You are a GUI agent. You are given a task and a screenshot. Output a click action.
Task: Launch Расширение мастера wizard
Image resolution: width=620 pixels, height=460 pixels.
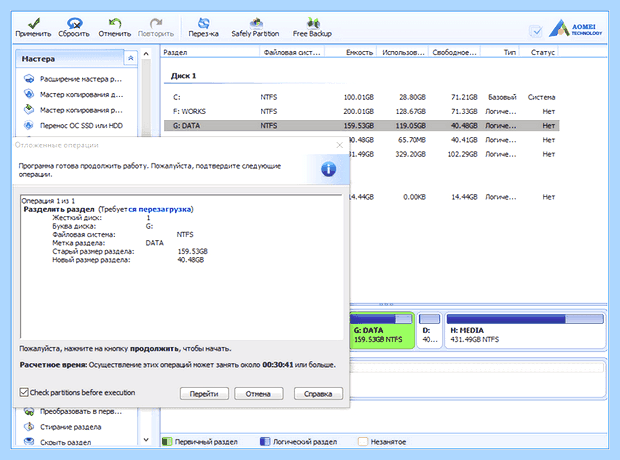73,79
